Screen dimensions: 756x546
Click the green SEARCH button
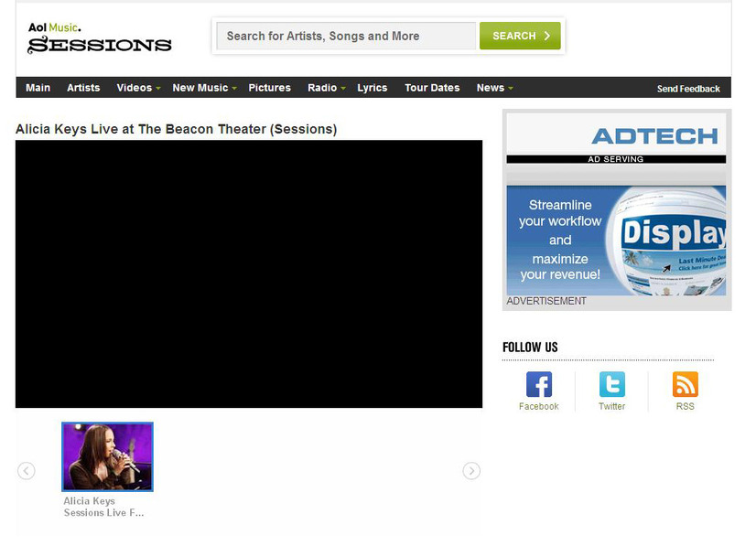pyautogui.click(x=520, y=36)
